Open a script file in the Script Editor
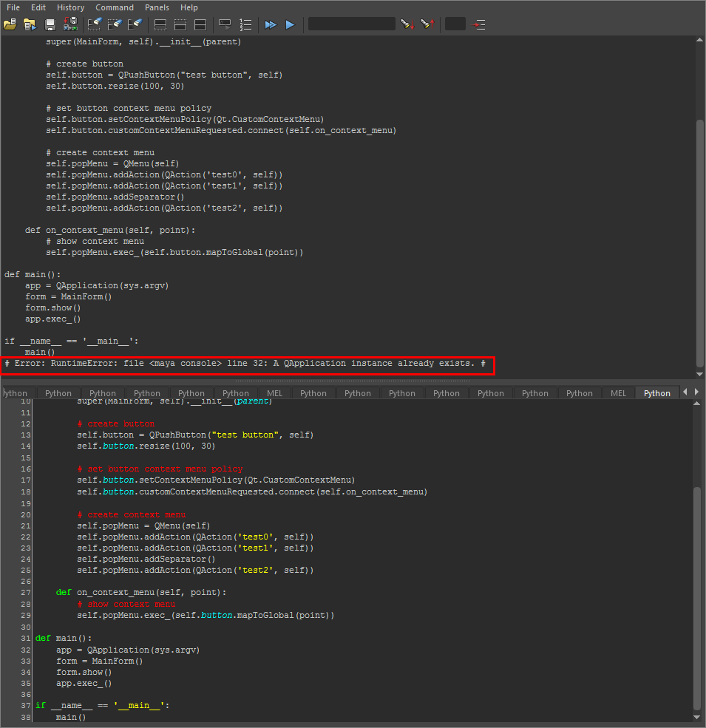Image resolution: width=706 pixels, height=728 pixels. point(10,24)
